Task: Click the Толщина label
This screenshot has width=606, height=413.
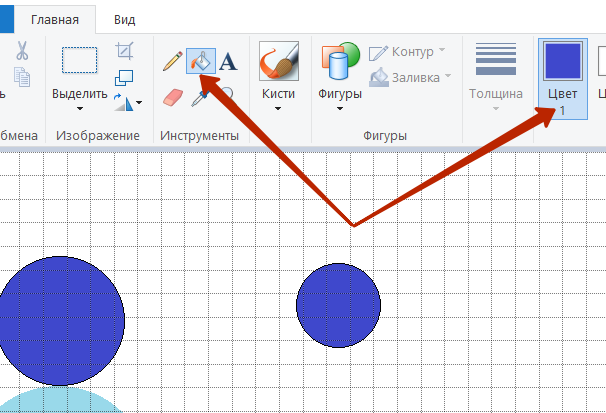Action: [x=496, y=93]
